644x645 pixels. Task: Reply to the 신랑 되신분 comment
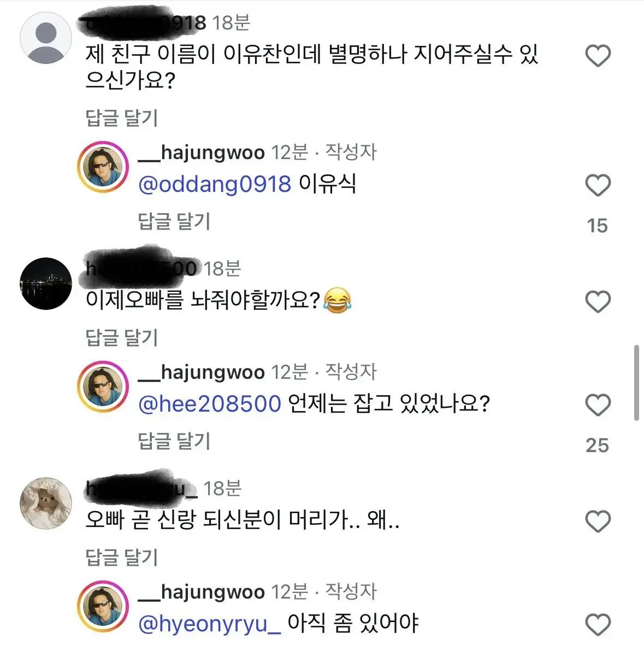121,558
